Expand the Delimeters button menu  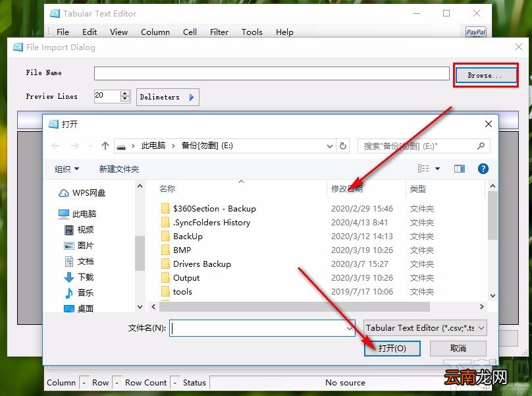point(168,97)
